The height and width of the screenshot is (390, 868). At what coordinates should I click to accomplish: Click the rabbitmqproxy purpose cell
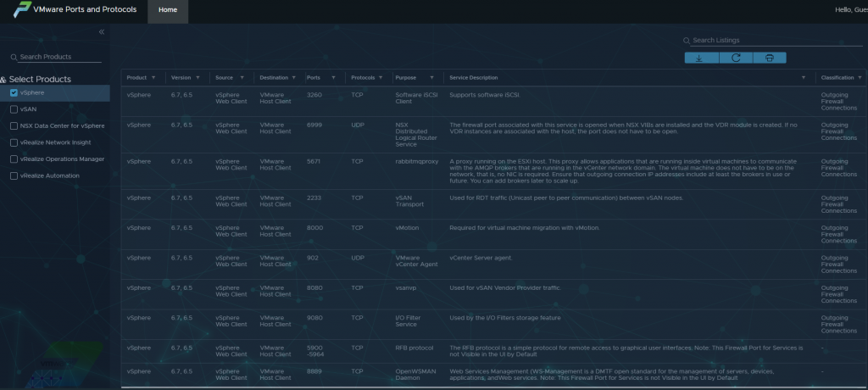(416, 161)
